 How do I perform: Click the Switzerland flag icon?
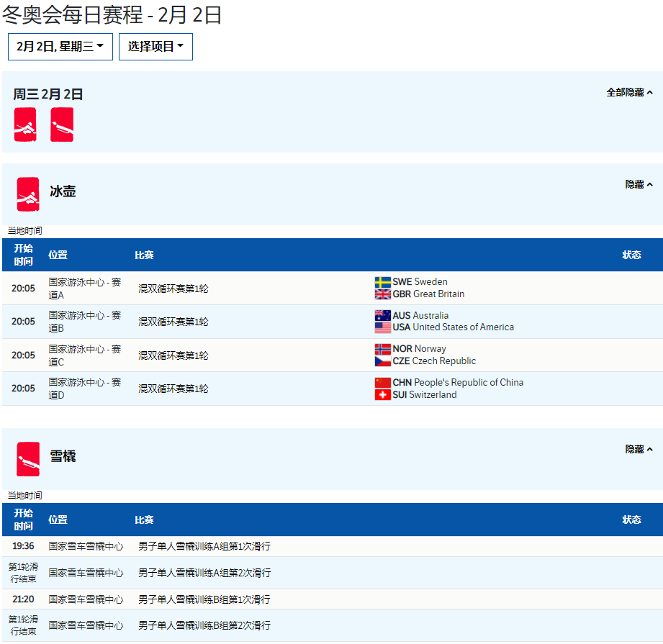(x=382, y=395)
